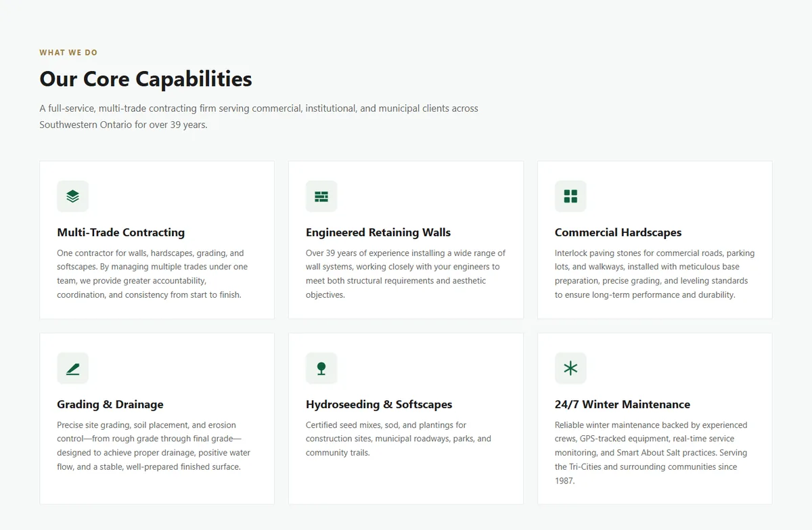This screenshot has height=530, width=812.
Task: Select the Multi-Trade Contracting heading
Action: 121,232
